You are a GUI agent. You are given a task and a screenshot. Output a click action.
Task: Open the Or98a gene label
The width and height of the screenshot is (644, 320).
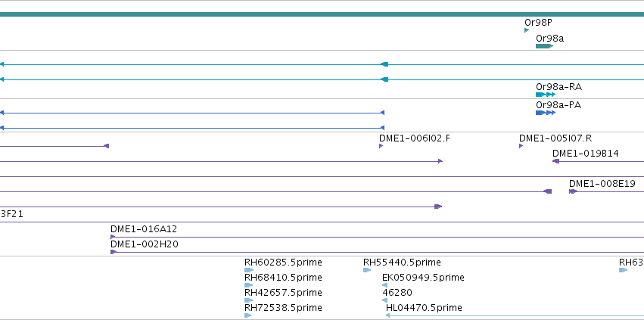[550, 39]
